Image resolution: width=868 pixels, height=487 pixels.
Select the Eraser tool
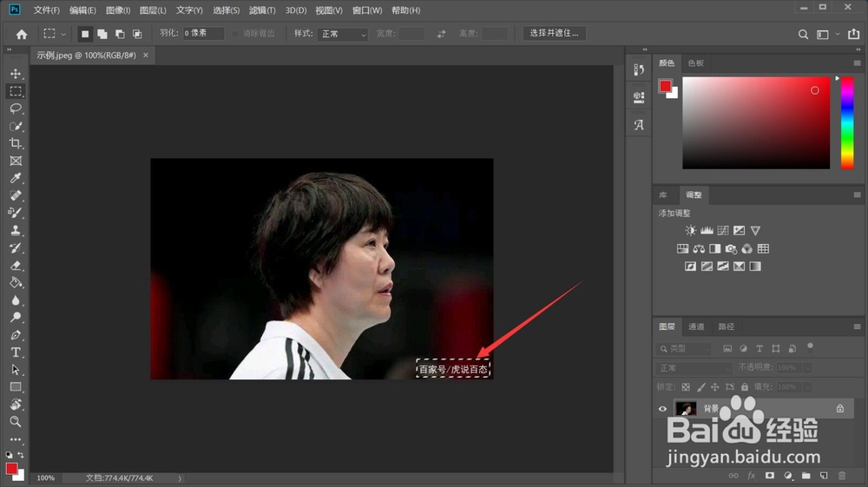coord(16,266)
